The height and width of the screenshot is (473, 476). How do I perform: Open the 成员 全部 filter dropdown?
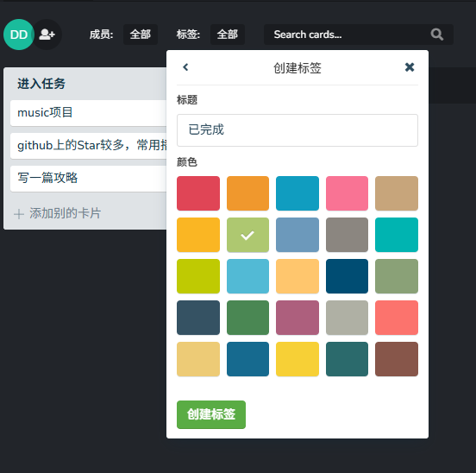(x=141, y=35)
